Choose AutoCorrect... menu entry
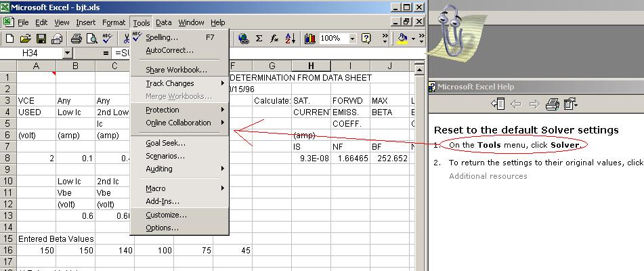This screenshot has width=644, height=271. click(x=179, y=51)
